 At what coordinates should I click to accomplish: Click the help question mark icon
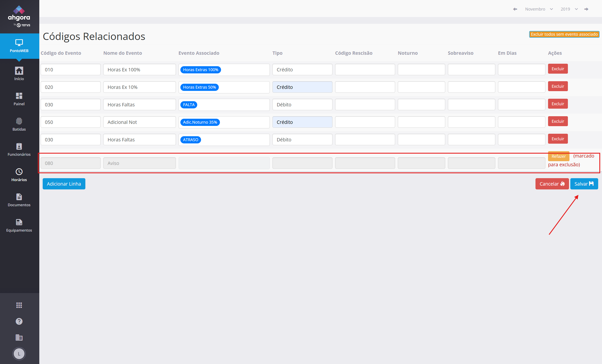click(x=19, y=321)
